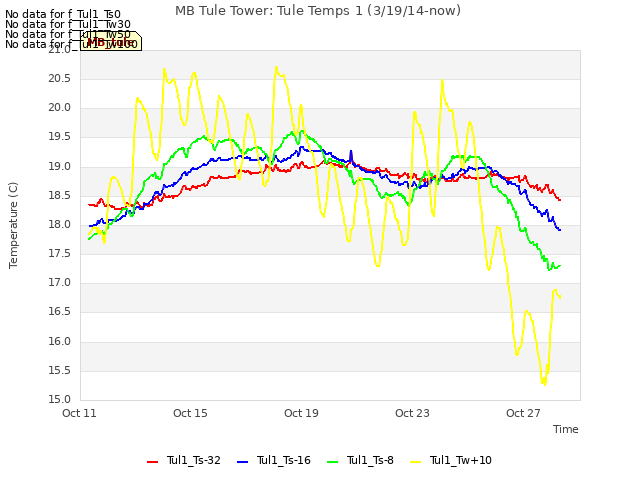Click the Oct 23 x-axis tick label

[x=412, y=413]
